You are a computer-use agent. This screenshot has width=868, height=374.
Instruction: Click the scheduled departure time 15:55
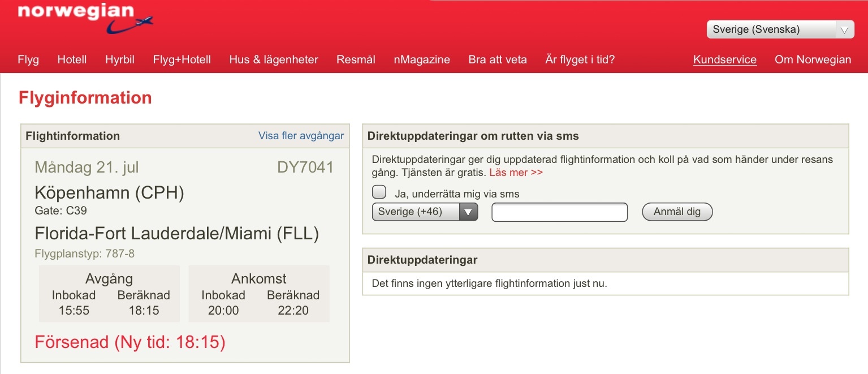[74, 310]
